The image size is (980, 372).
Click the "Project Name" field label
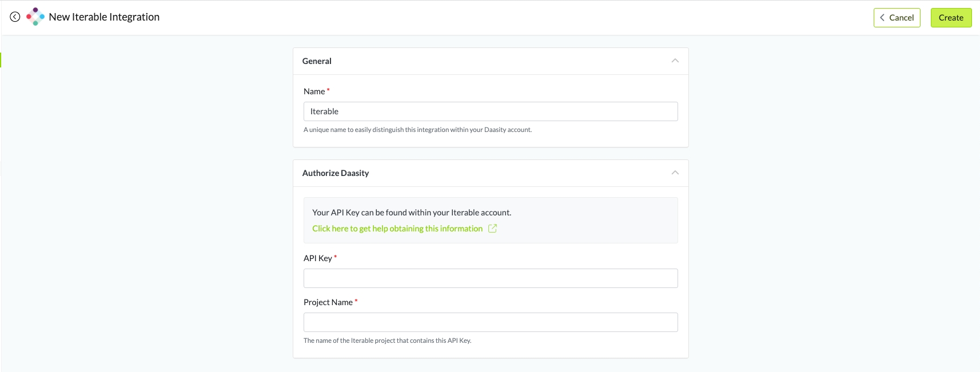328,302
